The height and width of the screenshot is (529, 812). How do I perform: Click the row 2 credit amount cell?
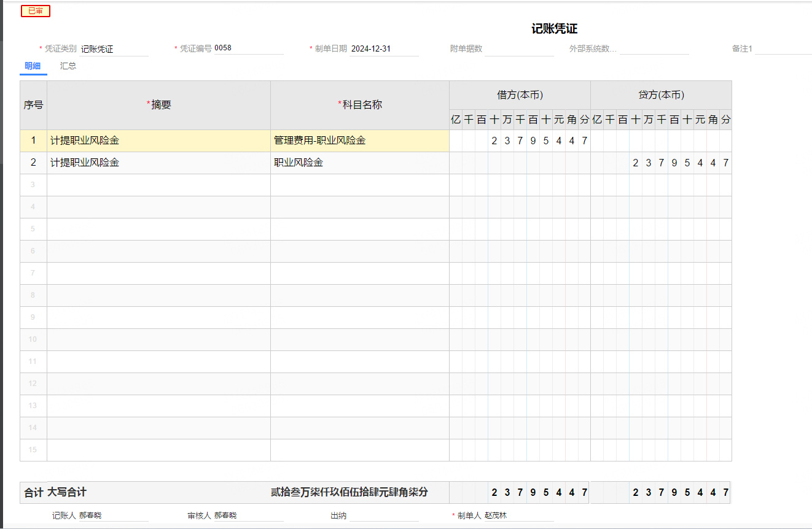point(661,163)
